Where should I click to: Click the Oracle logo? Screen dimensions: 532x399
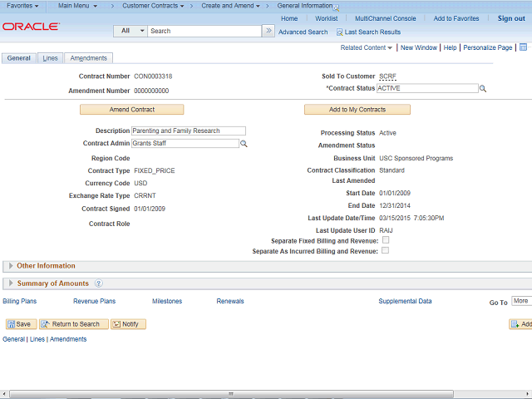click(x=32, y=27)
